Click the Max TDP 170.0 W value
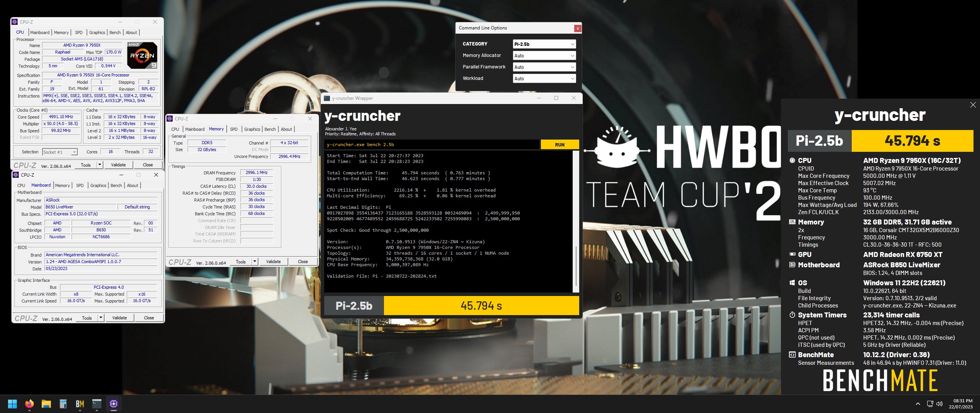980x413 pixels. [114, 52]
